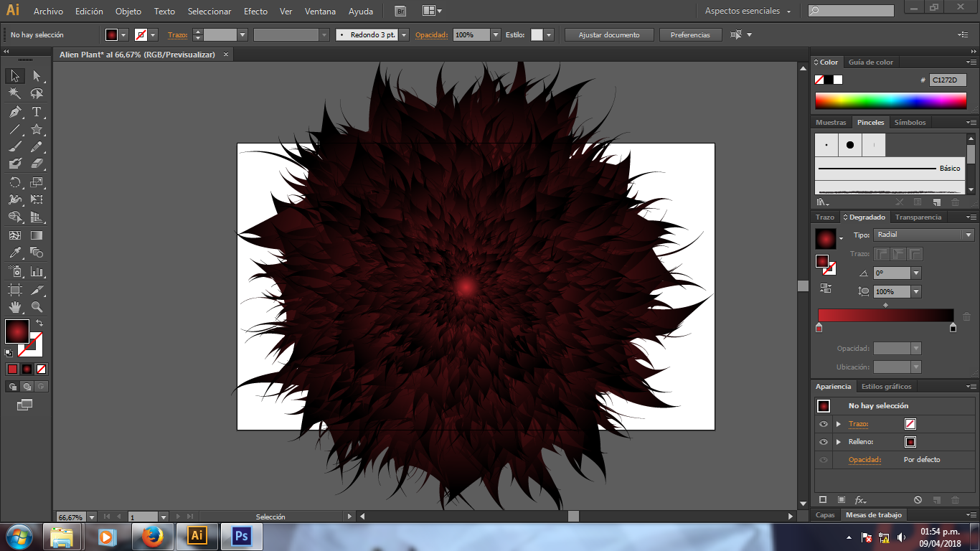
Task: Select the Selection (black arrow) tool
Action: click(15, 76)
